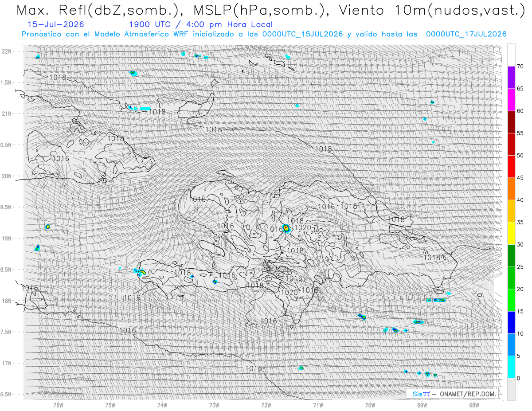Click the orange 40–45 dBZ colorbar segment
Screen dimensions: 532x411
[x=511, y=189]
